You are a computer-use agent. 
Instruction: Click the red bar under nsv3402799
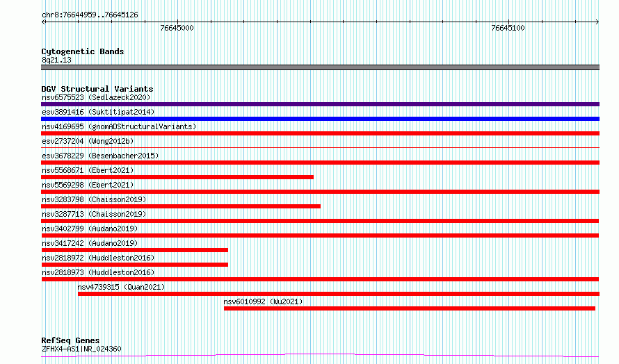click(320, 235)
